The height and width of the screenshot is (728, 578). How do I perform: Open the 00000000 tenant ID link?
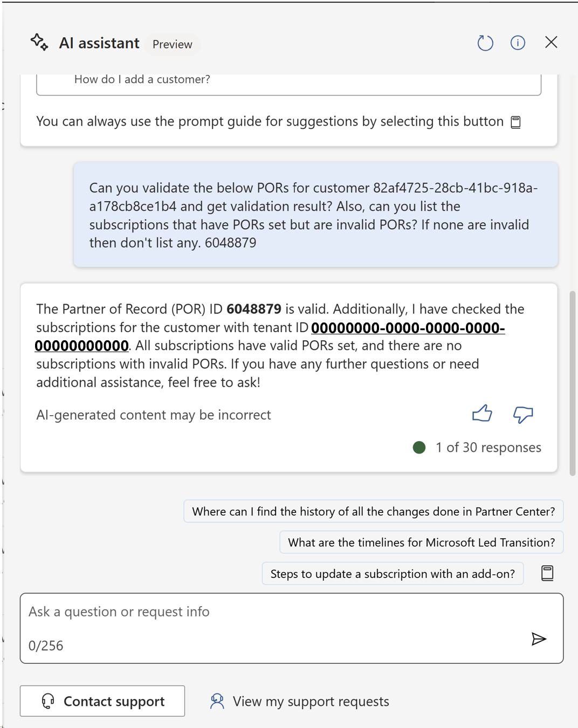408,328
